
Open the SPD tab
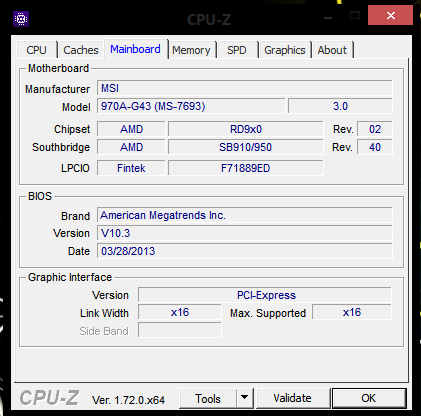237,50
